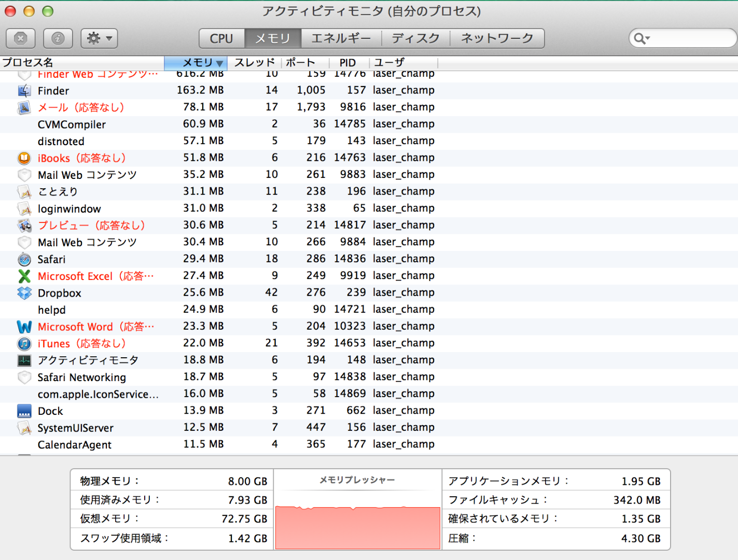Click the Dropbox process icon

[x=24, y=293]
